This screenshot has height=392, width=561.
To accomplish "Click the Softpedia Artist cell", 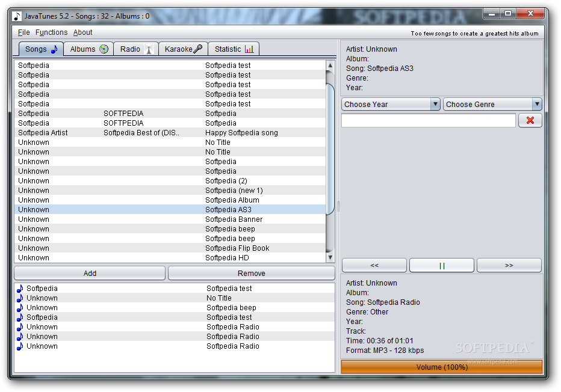I will click(x=43, y=133).
